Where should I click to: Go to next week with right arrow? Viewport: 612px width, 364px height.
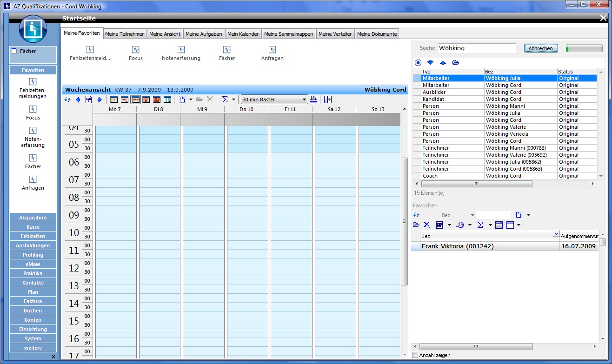[x=100, y=99]
